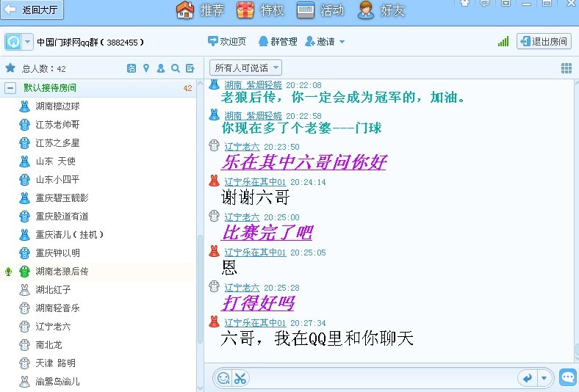579x392 pixels.
Task: Open the 推荐 tab
Action: point(200,10)
